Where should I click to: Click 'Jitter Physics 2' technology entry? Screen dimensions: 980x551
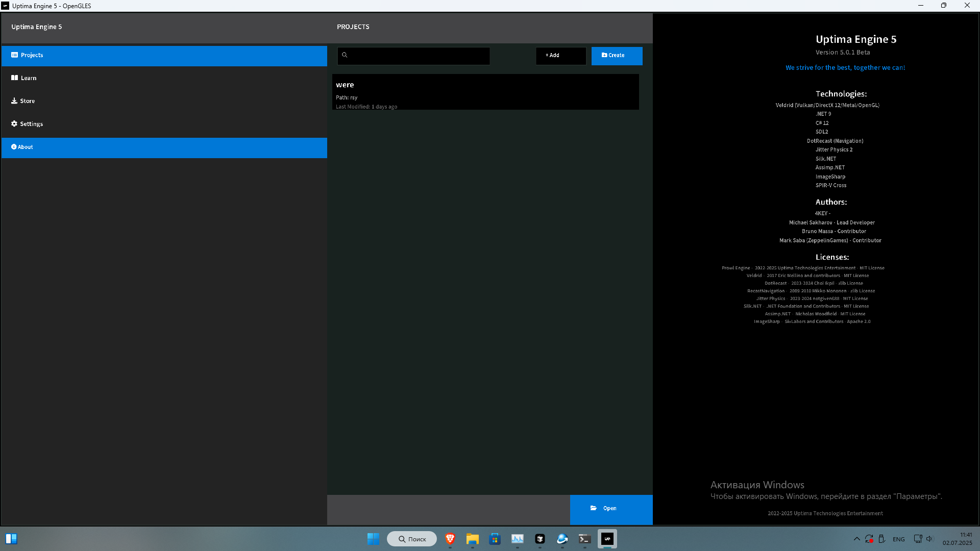[834, 150]
